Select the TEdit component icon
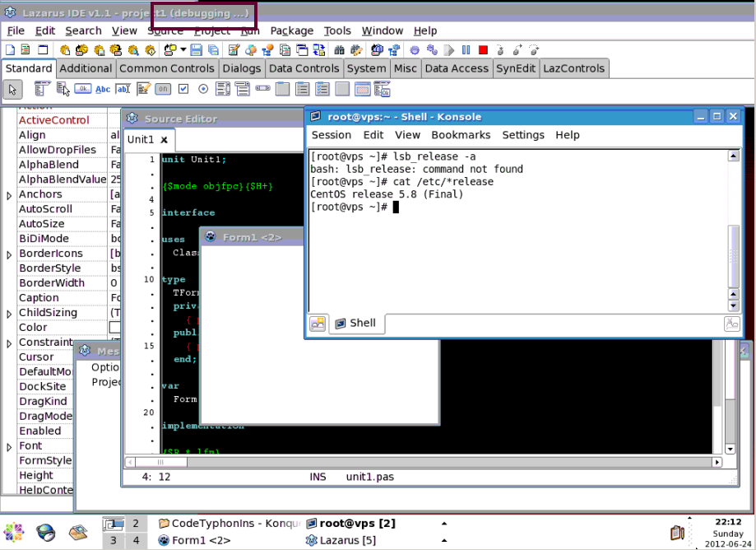This screenshot has height=550, width=756. [123, 89]
